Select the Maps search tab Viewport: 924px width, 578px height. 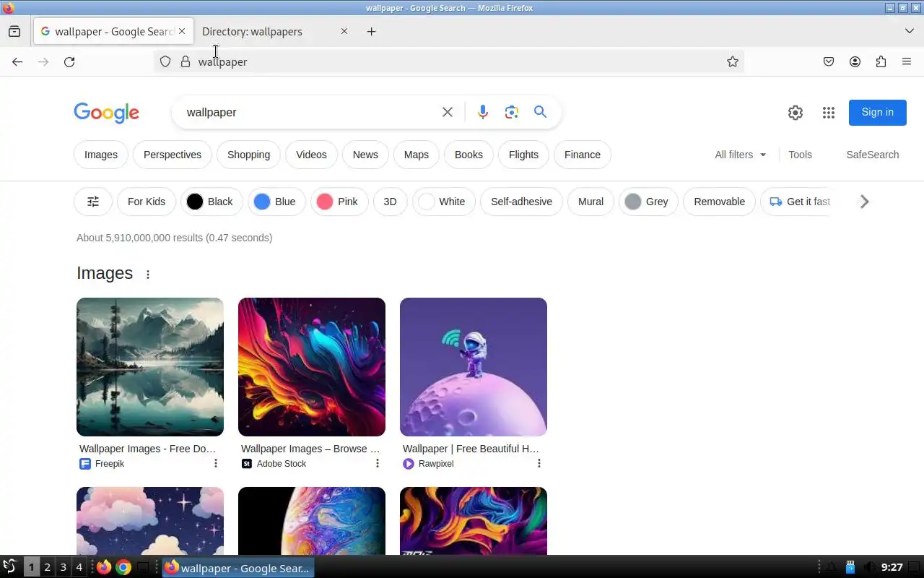(x=417, y=155)
